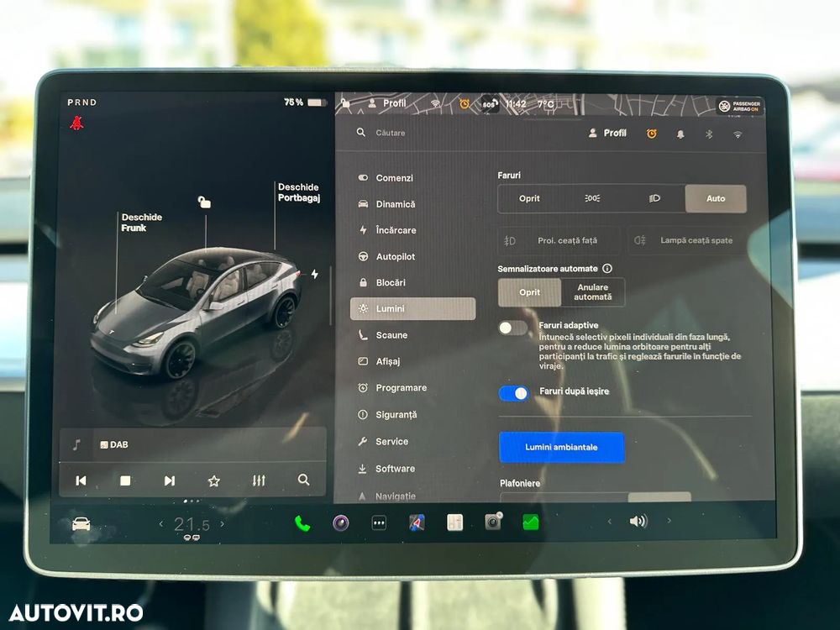The image size is (840, 630).
Task: Lower volume with the left arrow
Action: (x=609, y=521)
